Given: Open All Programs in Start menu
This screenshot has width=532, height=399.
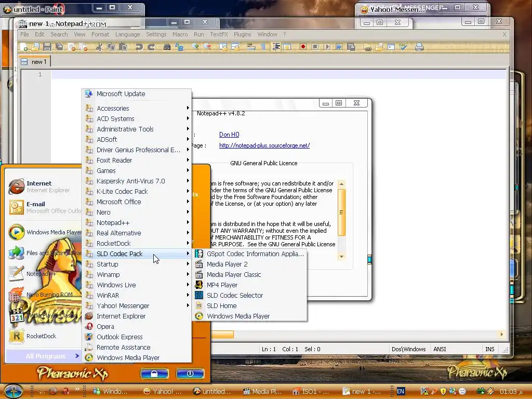Looking at the screenshot, I should [x=44, y=356].
